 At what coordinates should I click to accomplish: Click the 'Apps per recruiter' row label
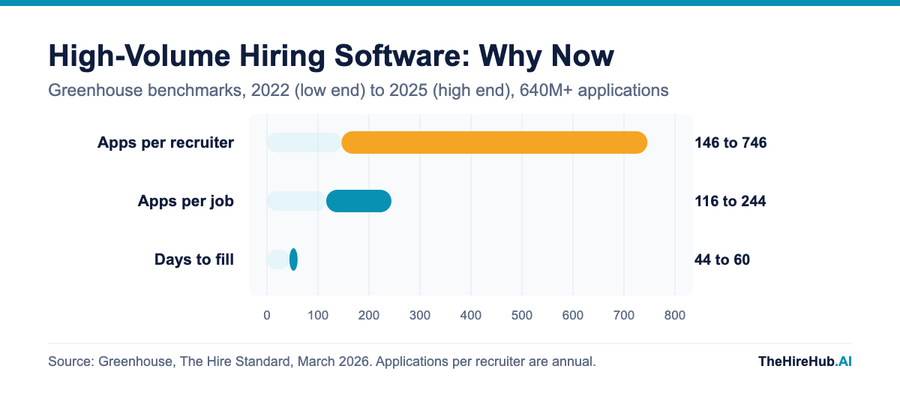pyautogui.click(x=165, y=142)
